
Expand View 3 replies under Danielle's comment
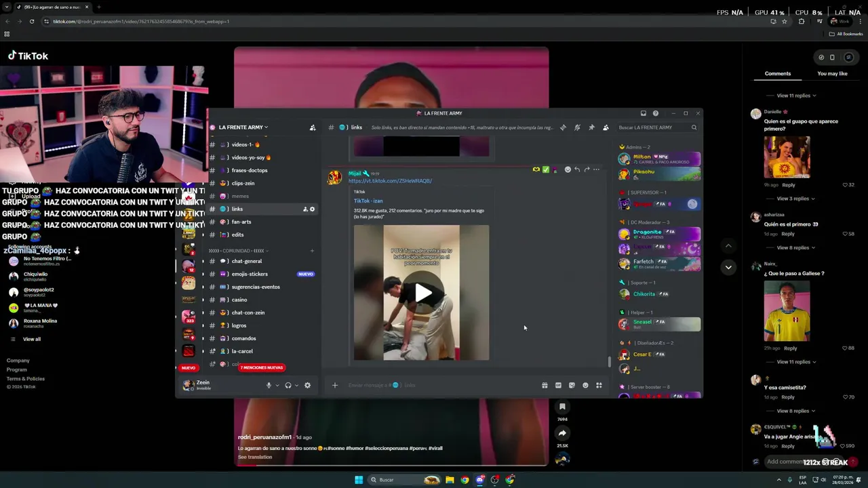point(795,199)
